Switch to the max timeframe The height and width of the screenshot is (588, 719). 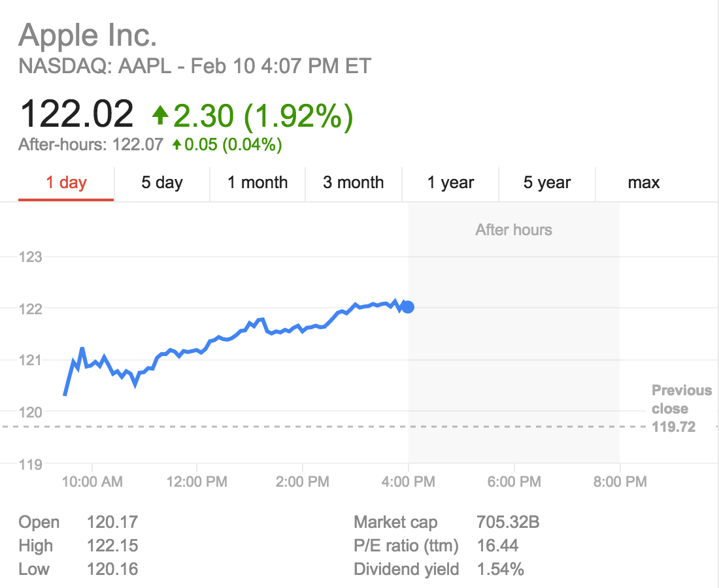pyautogui.click(x=643, y=183)
